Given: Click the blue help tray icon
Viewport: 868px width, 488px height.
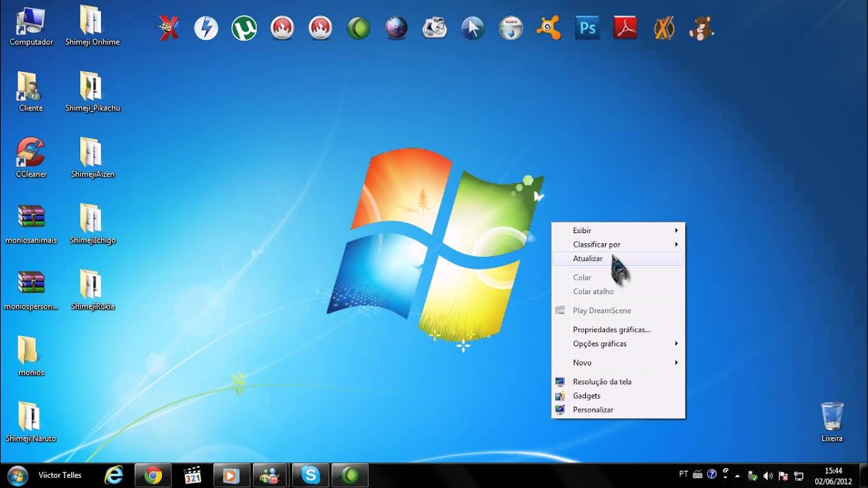Looking at the screenshot, I should 711,474.
